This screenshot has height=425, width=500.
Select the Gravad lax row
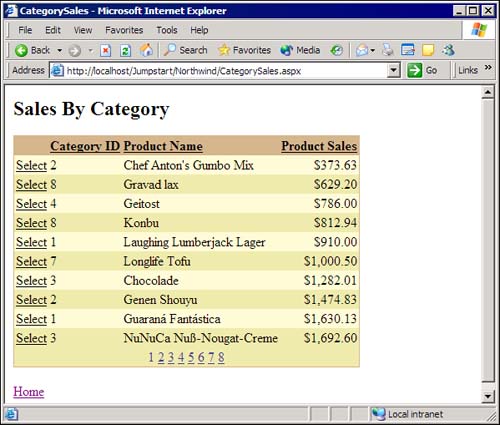tap(31, 185)
